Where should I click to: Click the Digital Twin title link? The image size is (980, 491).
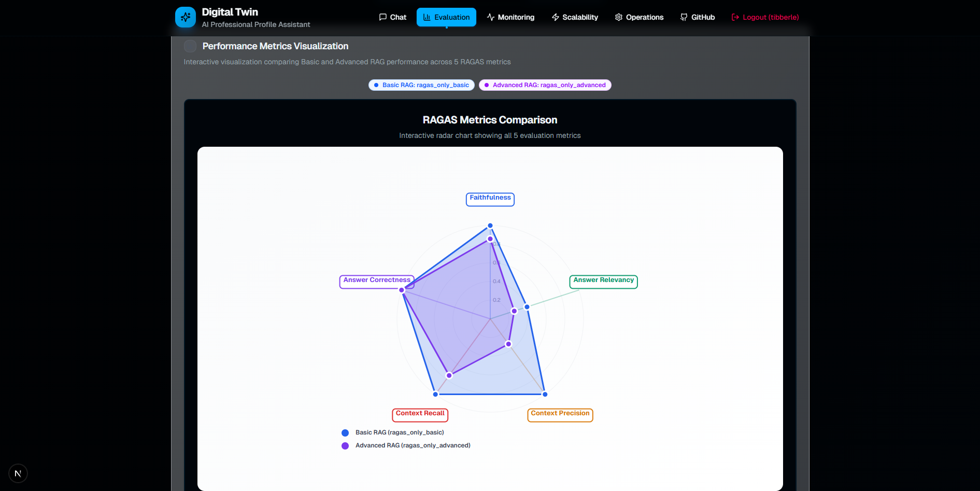tap(230, 11)
